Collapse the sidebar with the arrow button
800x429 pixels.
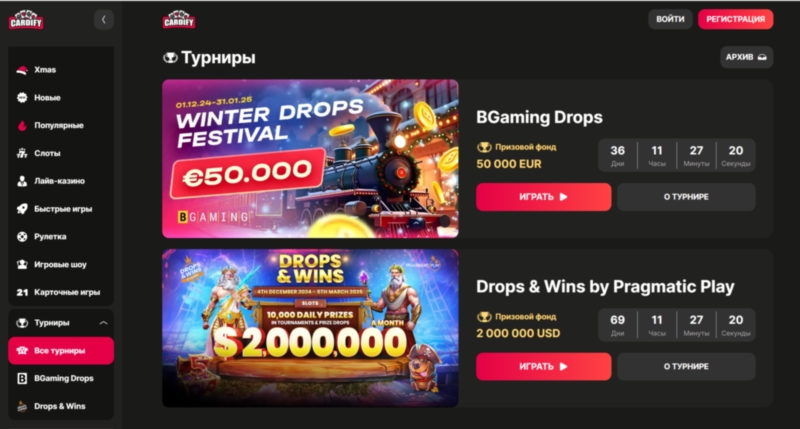[104, 20]
